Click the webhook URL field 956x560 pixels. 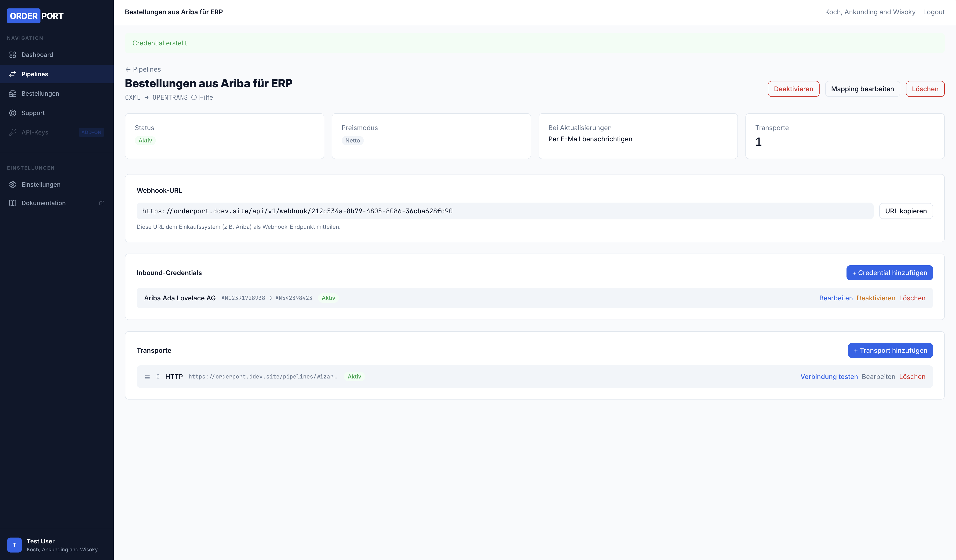point(504,211)
